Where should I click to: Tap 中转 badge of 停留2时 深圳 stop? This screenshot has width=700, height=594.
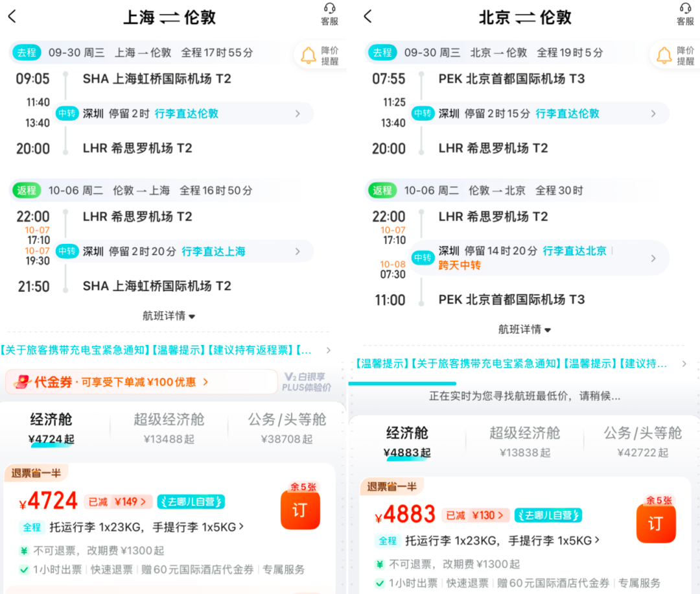[67, 113]
